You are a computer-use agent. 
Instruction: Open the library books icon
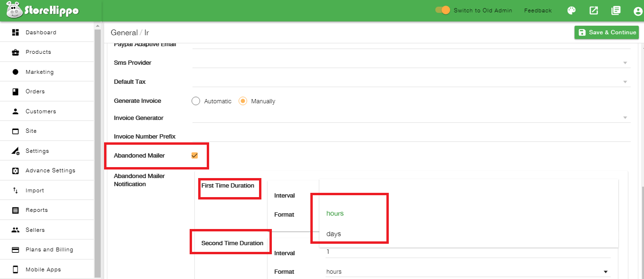coord(616,10)
